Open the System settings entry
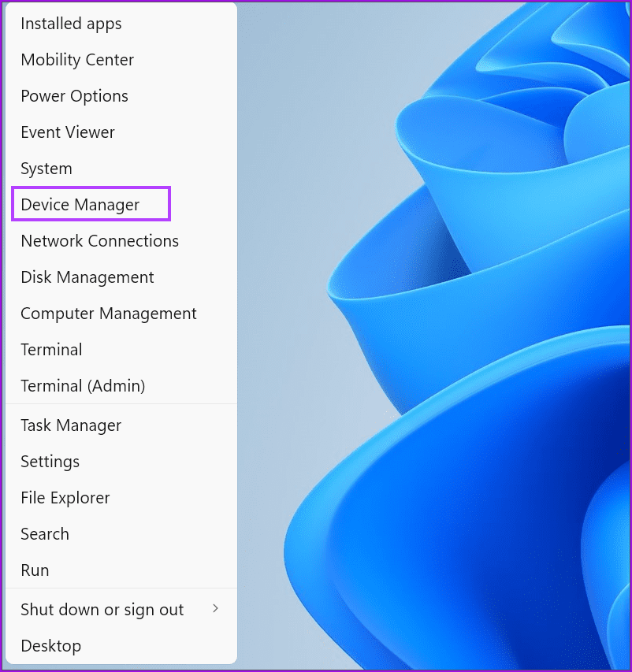 pyautogui.click(x=46, y=169)
